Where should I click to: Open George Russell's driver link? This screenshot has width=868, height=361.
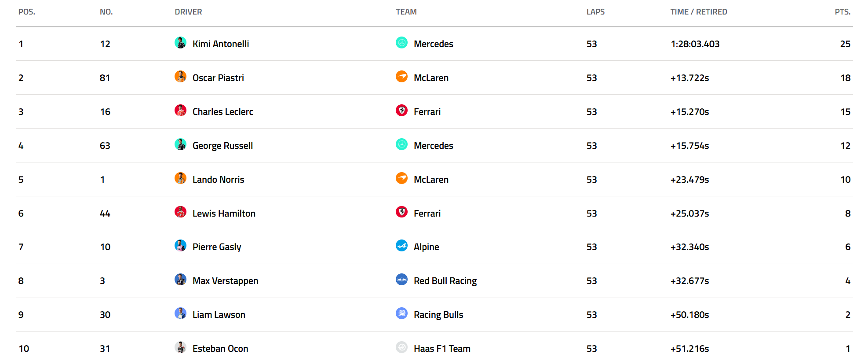tap(222, 146)
